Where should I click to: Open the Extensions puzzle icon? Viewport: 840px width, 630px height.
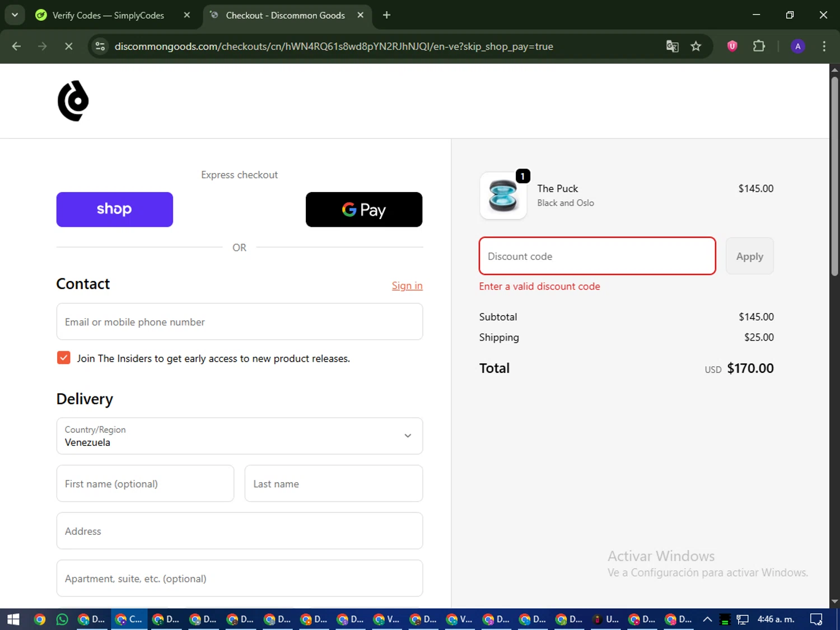tap(759, 46)
